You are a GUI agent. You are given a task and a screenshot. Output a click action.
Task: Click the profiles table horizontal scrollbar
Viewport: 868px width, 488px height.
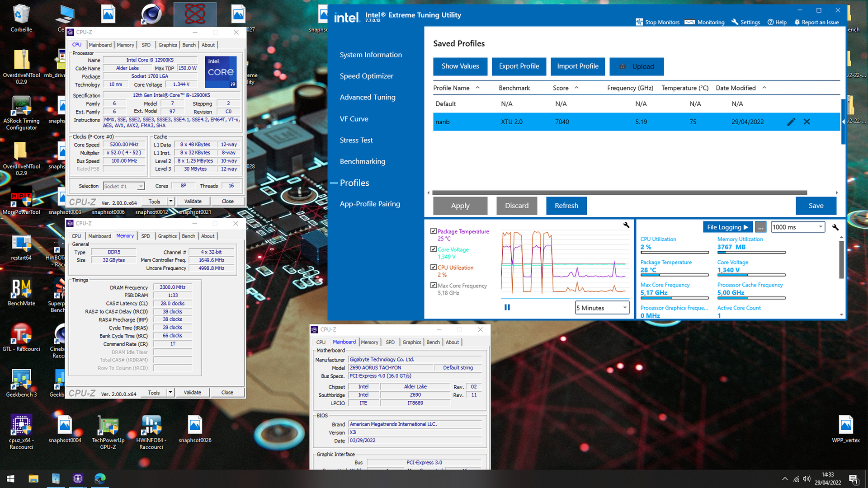620,192
